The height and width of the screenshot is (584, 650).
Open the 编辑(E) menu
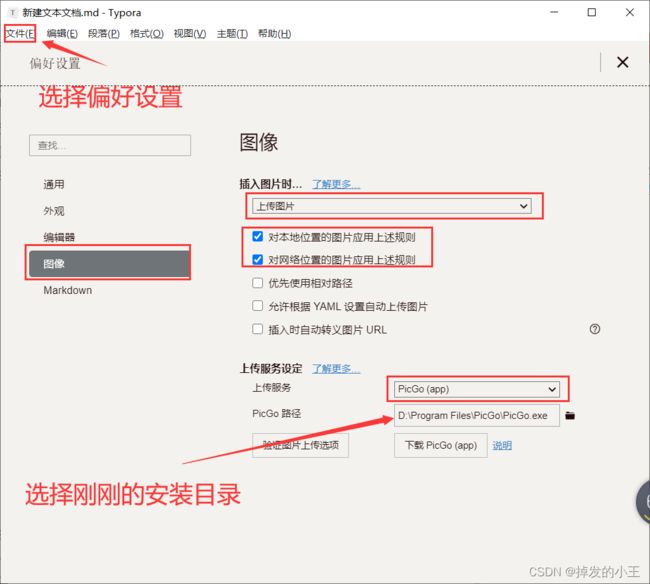[x=62, y=34]
